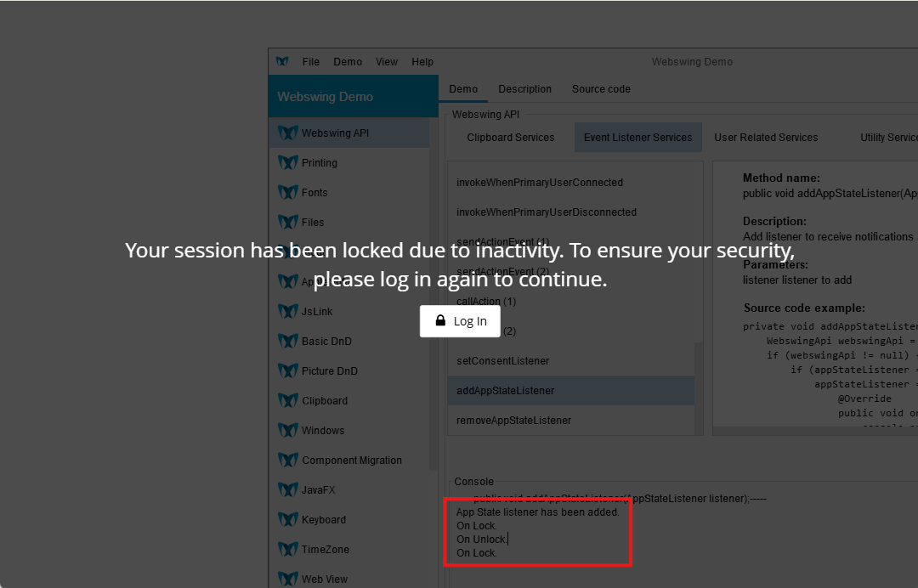Open Component Migration in the sidebar
918x588 pixels.
pyautogui.click(x=351, y=461)
